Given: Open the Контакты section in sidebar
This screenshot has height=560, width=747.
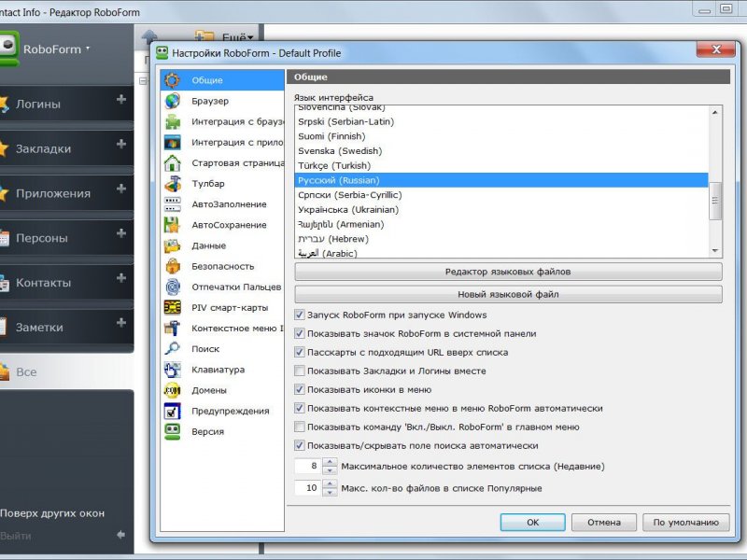Looking at the screenshot, I should click(66, 283).
